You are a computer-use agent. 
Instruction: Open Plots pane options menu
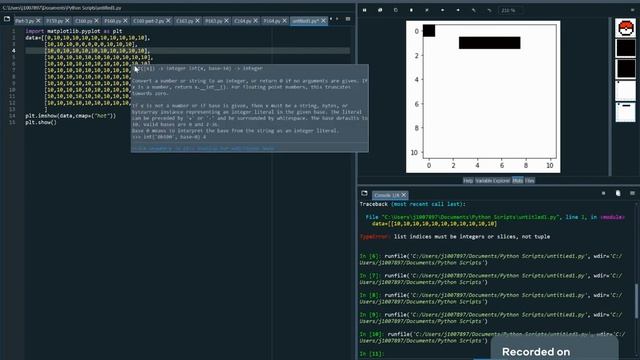[x=633, y=10]
